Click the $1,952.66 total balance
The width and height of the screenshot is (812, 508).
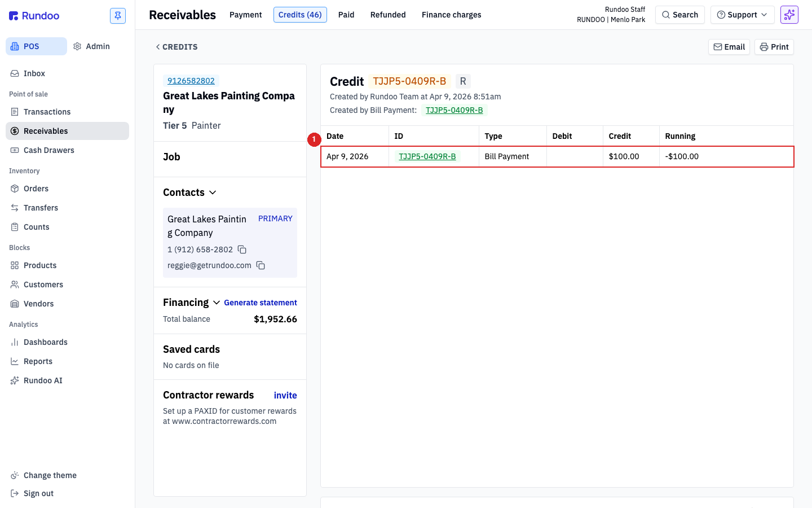[275, 319]
